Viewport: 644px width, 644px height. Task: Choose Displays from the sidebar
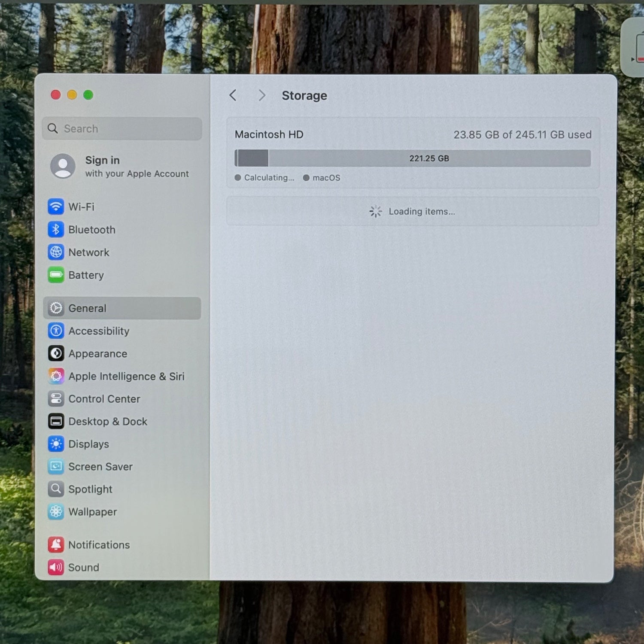click(88, 444)
